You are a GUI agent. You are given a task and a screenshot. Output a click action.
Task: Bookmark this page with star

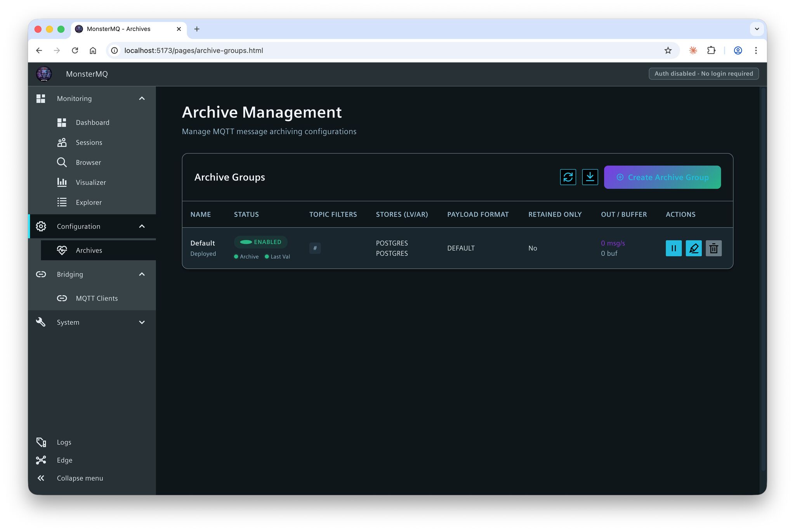[668, 50]
